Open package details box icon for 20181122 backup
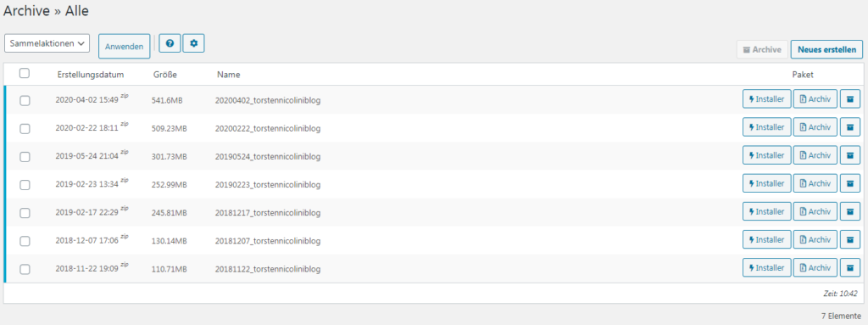The image size is (868, 325). point(850,268)
